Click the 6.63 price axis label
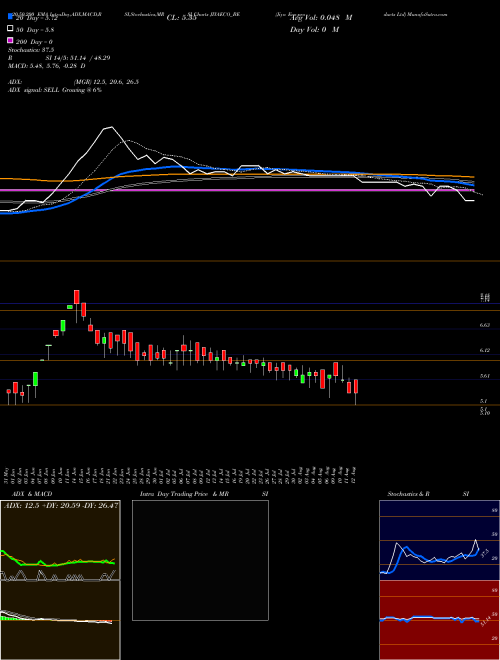500x660 pixels. tap(485, 325)
